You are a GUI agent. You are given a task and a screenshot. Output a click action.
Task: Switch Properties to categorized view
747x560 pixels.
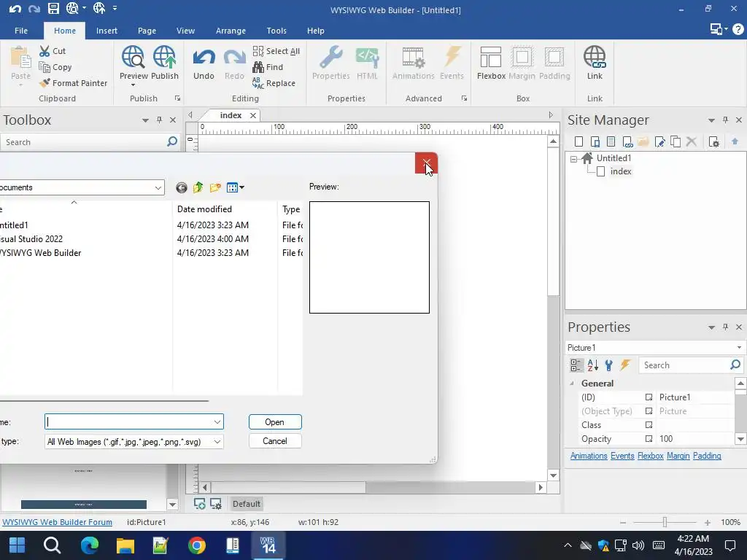(x=576, y=365)
